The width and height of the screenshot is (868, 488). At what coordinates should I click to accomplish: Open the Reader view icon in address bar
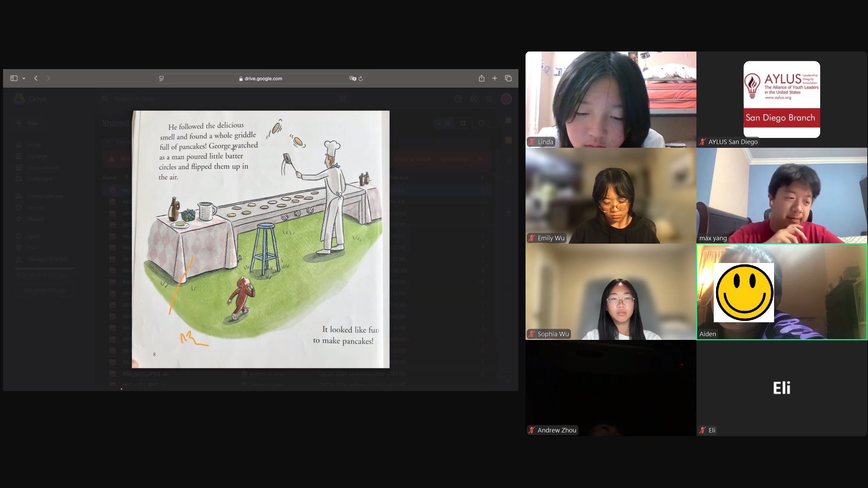(x=161, y=78)
